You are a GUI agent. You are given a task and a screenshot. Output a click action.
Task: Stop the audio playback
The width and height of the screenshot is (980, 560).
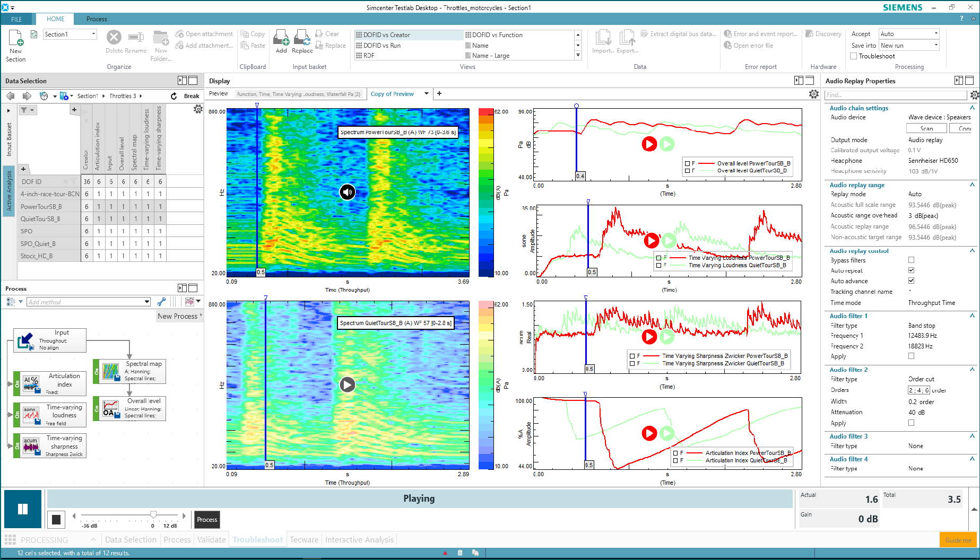[x=56, y=520]
